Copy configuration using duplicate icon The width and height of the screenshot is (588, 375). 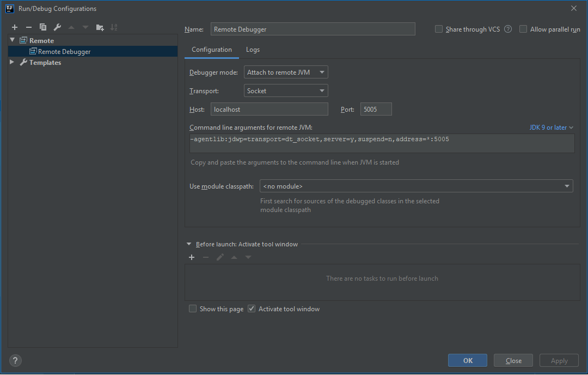pos(43,27)
